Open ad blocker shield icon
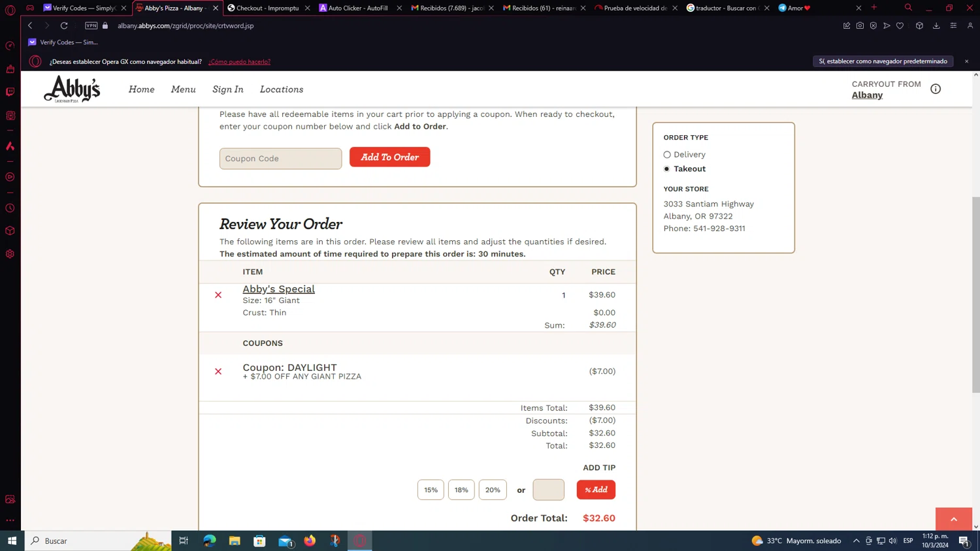Screen dimensions: 980x551 874,25
